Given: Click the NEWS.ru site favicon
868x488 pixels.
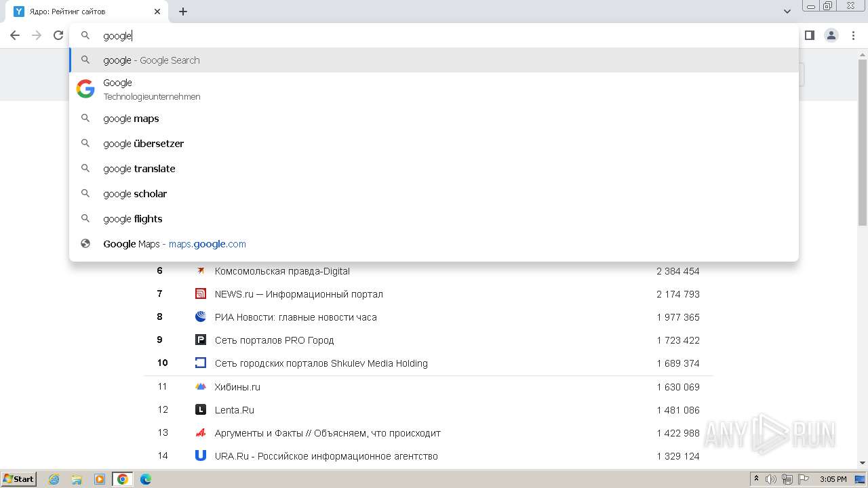Looking at the screenshot, I should pos(200,294).
